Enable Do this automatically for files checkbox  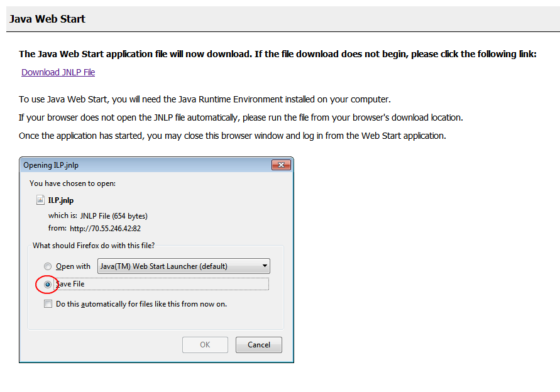coord(48,304)
